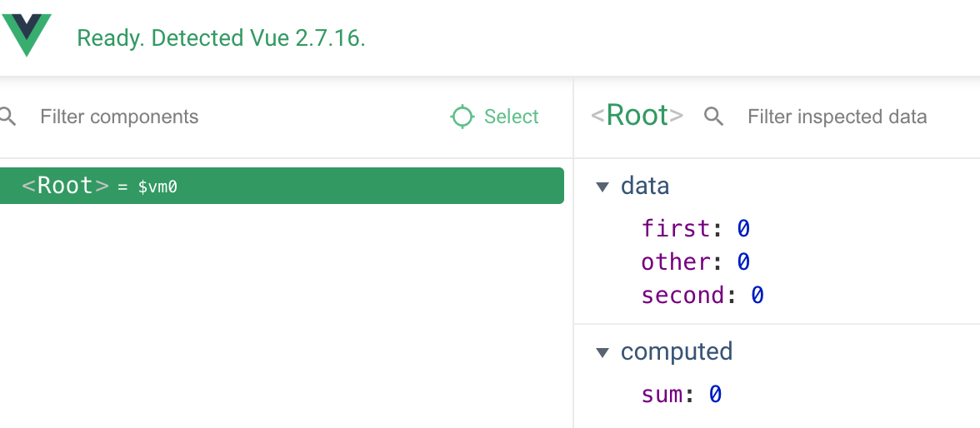Click the magnifier icon beside Filter inspected data
This screenshot has height=428, width=980.
(x=713, y=117)
